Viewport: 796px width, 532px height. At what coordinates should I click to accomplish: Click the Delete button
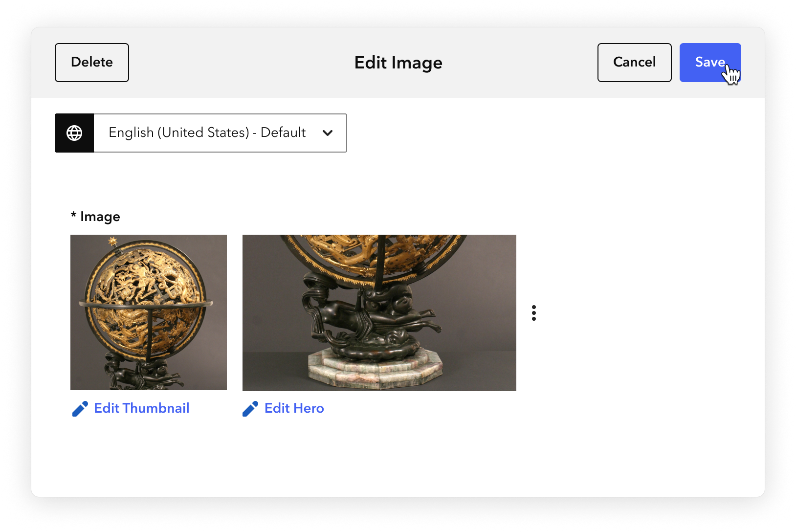pyautogui.click(x=92, y=63)
